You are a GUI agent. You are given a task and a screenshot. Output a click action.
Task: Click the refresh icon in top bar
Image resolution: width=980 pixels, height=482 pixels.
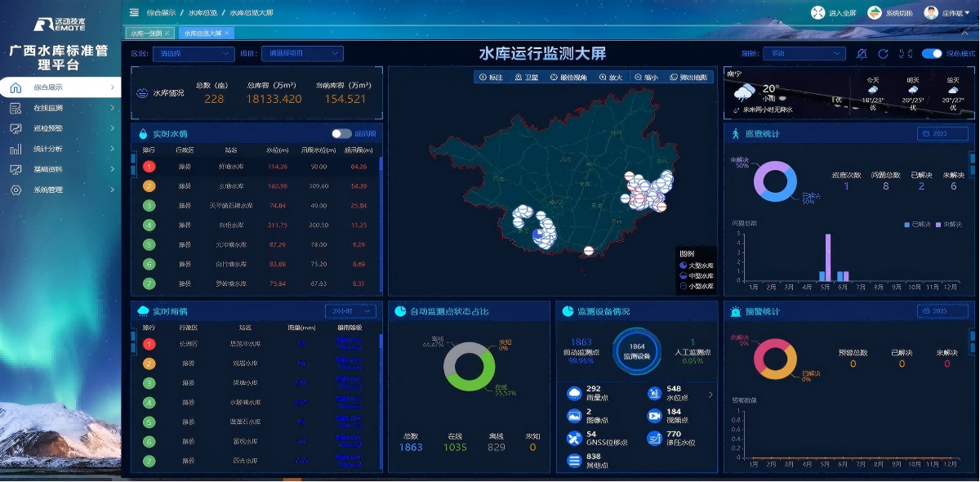883,54
